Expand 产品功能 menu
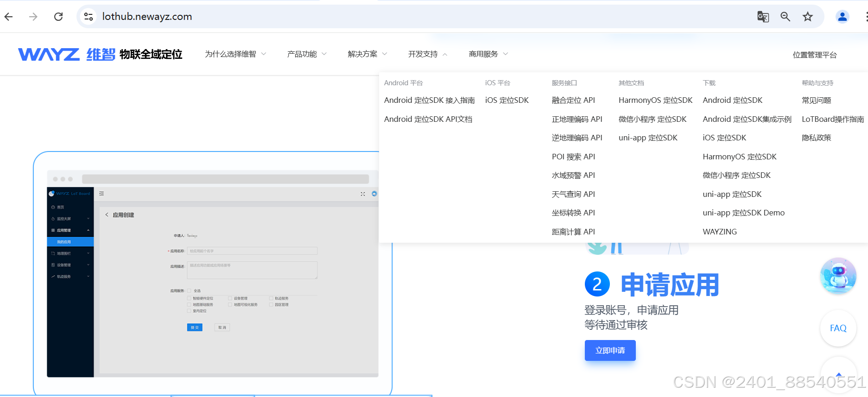868x397 pixels. (307, 54)
